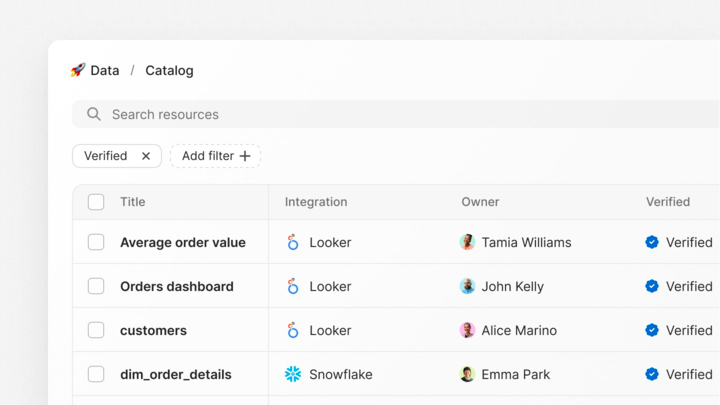
Task: Click the rocket icon beside Data
Action: pos(78,70)
